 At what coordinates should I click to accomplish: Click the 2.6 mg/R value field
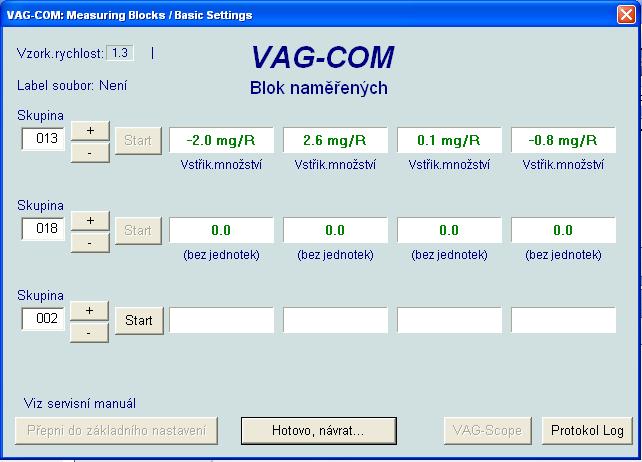[335, 140]
